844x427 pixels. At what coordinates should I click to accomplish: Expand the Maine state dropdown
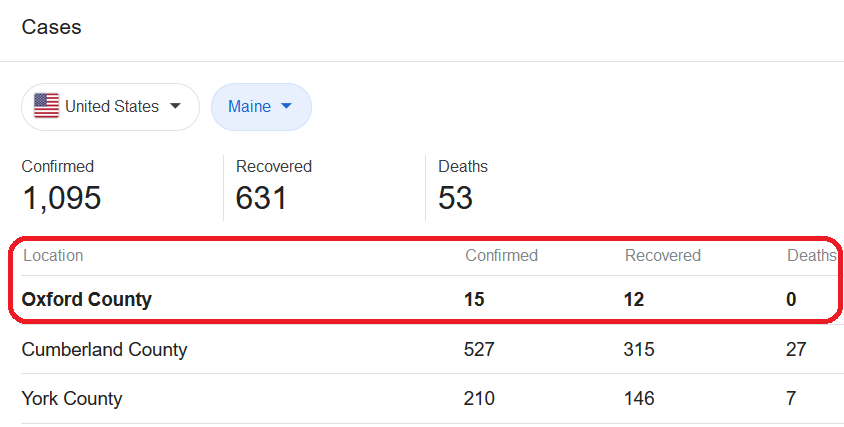pyautogui.click(x=261, y=107)
